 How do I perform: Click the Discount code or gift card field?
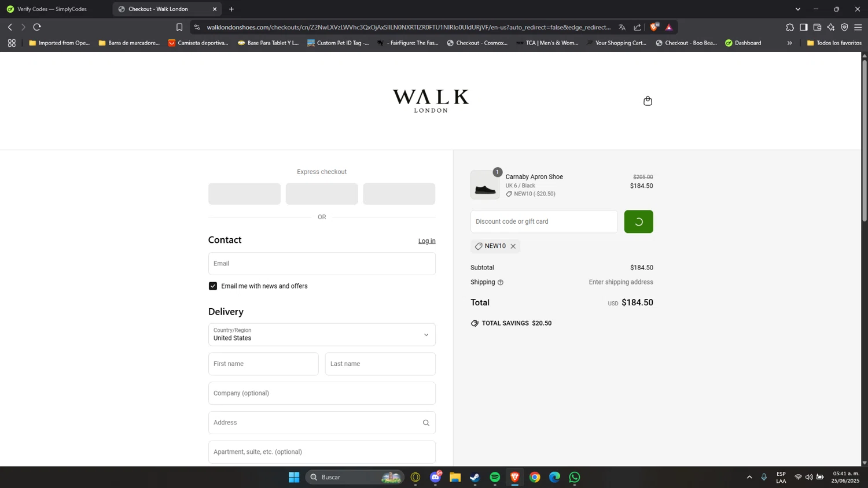coord(544,221)
